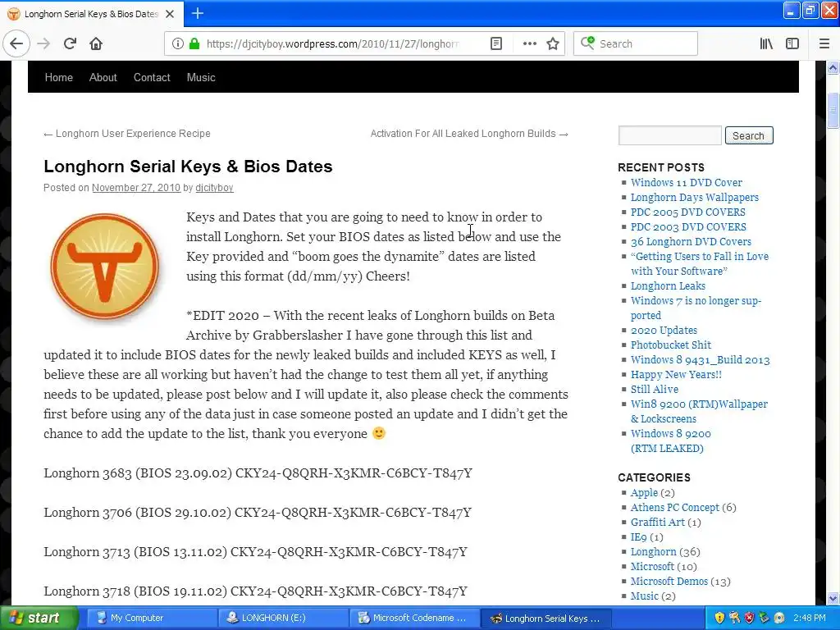Screen dimensions: 840x630
Task: Open PDC 2003 DVD COVERS post
Action: pos(688,226)
